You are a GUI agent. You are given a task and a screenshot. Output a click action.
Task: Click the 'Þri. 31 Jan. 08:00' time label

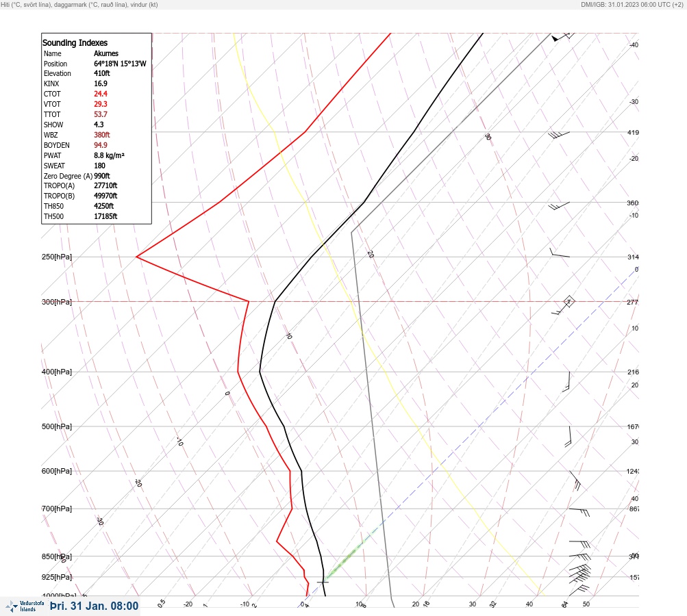(x=95, y=606)
